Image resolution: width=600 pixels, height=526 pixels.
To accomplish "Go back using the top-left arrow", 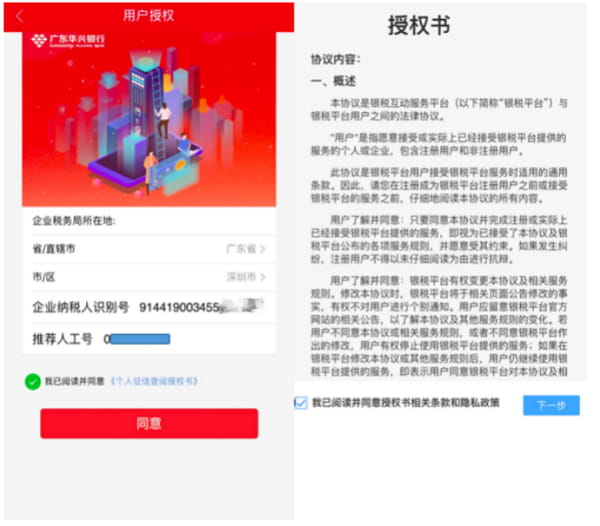I will (20, 16).
